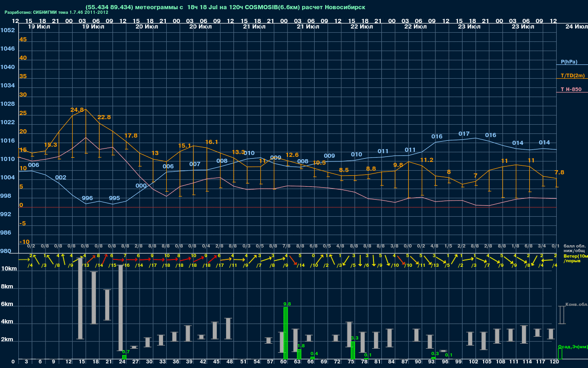This screenshot has width=588, height=368.
Task: Click the pink line sample under T H-850
Action: click(572, 92)
